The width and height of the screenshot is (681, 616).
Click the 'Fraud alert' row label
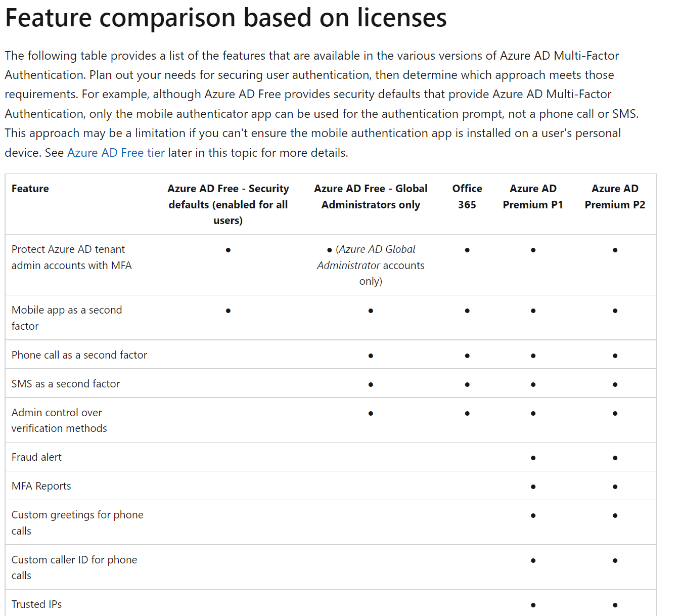click(36, 457)
